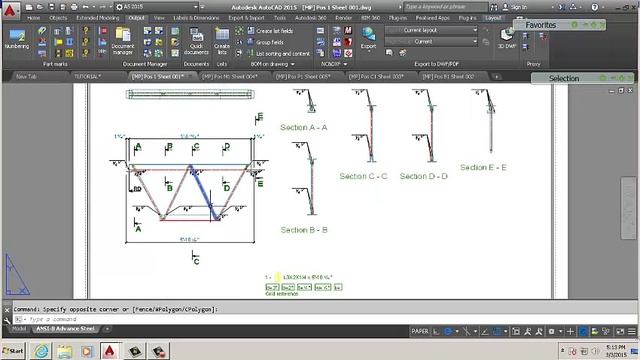Click the command line wrench customize icon

pos(7,320)
